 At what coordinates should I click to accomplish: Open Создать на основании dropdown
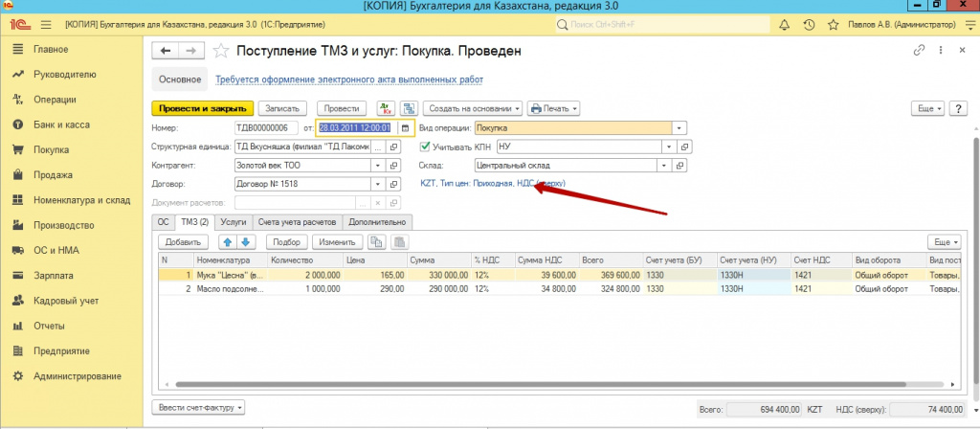pyautogui.click(x=473, y=108)
